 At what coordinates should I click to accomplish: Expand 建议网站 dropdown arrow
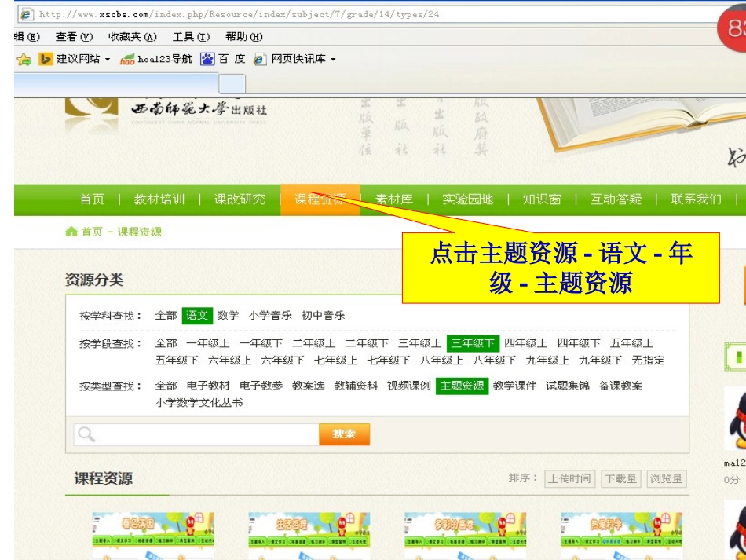[108, 60]
